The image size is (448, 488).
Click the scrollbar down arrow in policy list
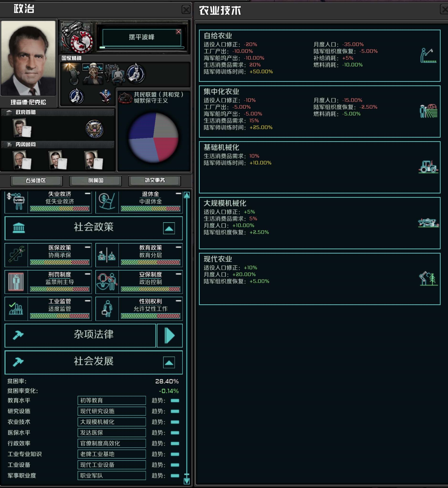187,481
